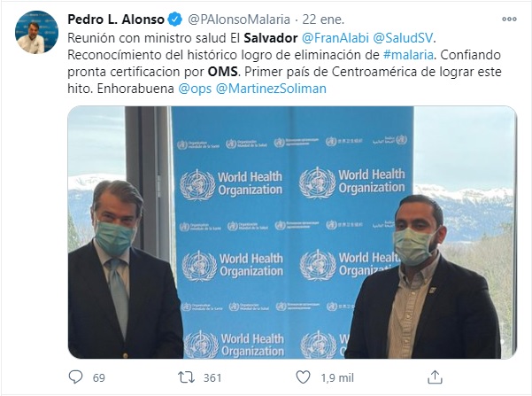
Task: Click the share upload icon
Action: 435,377
